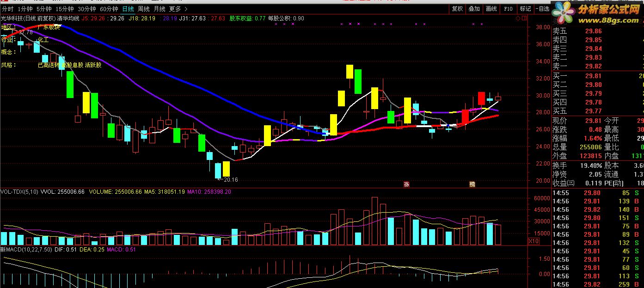This screenshot has height=288, width=644.
Task: Select the 15分钟 period tab
Action: [64, 9]
